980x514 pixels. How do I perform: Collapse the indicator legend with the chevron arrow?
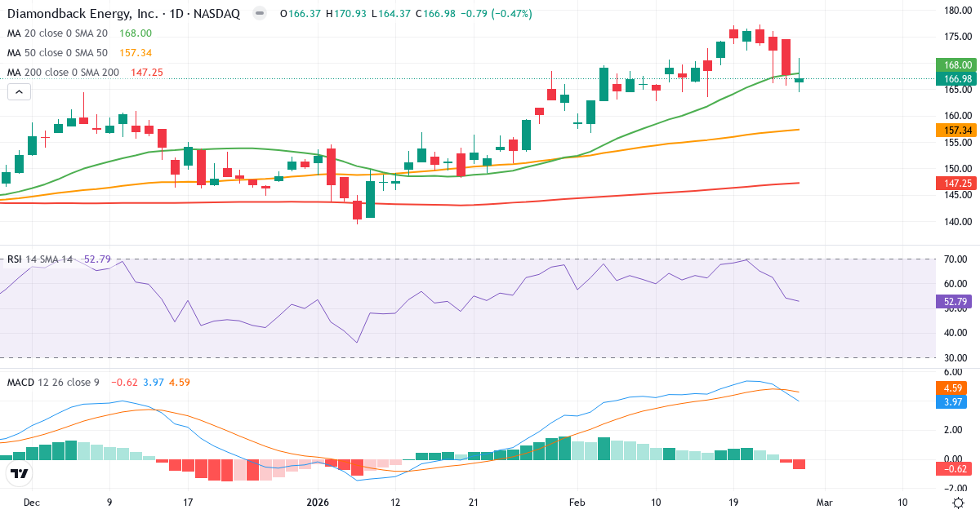click(x=18, y=91)
